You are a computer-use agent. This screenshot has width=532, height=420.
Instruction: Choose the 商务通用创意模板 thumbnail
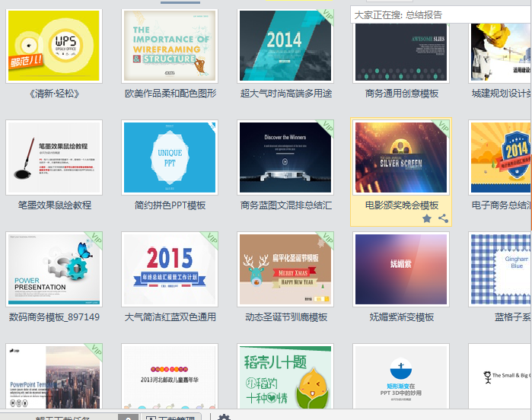(401, 46)
